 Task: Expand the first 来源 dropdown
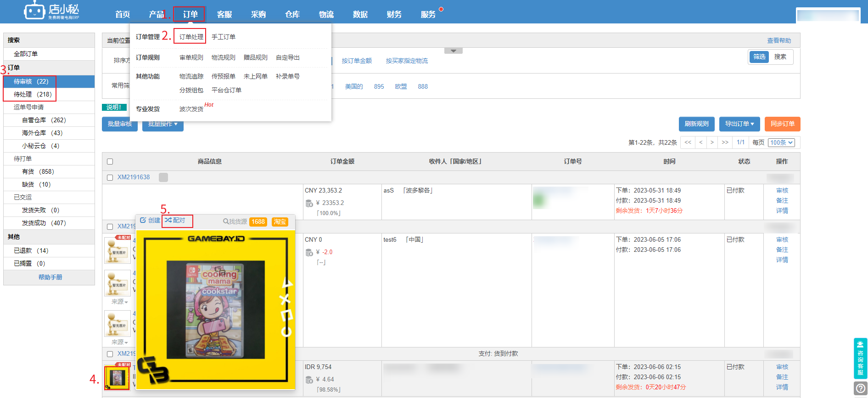pos(119,302)
